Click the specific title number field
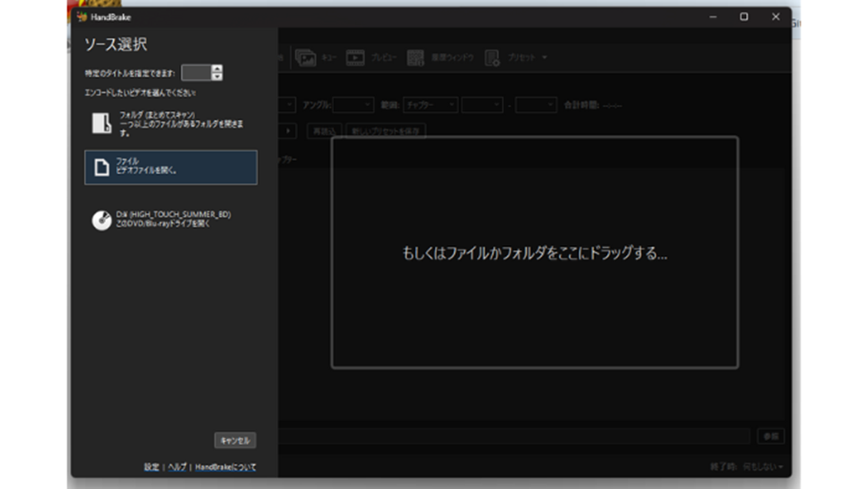 (196, 73)
